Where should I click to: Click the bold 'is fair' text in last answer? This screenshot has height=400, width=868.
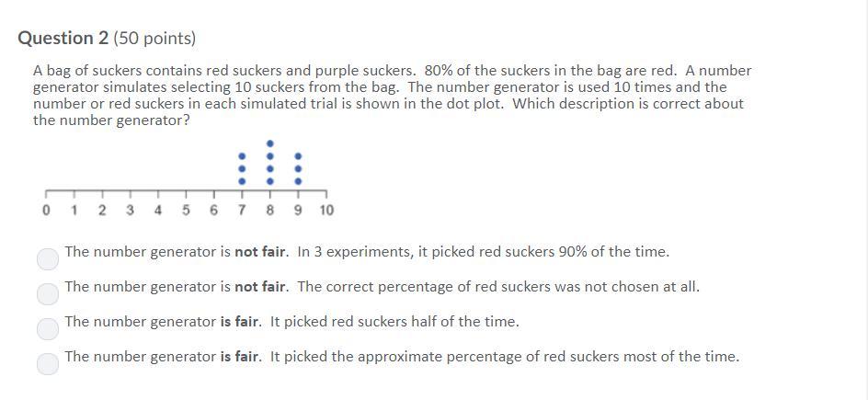[240, 356]
